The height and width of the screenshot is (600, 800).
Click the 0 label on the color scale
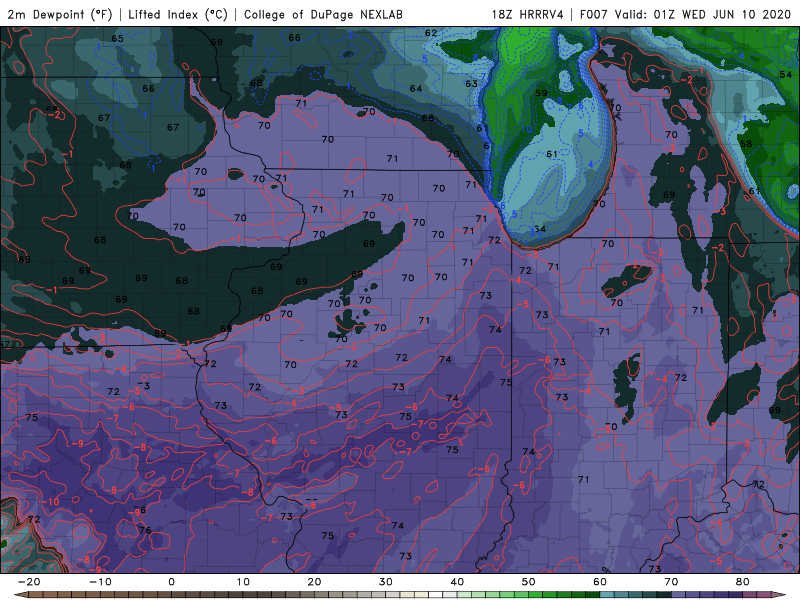pos(171,582)
